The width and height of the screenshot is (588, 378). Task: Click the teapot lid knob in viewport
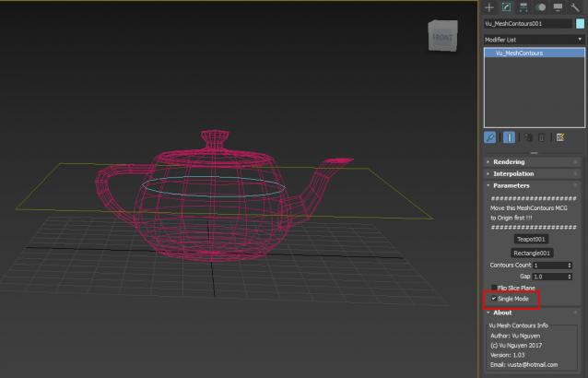click(x=215, y=139)
